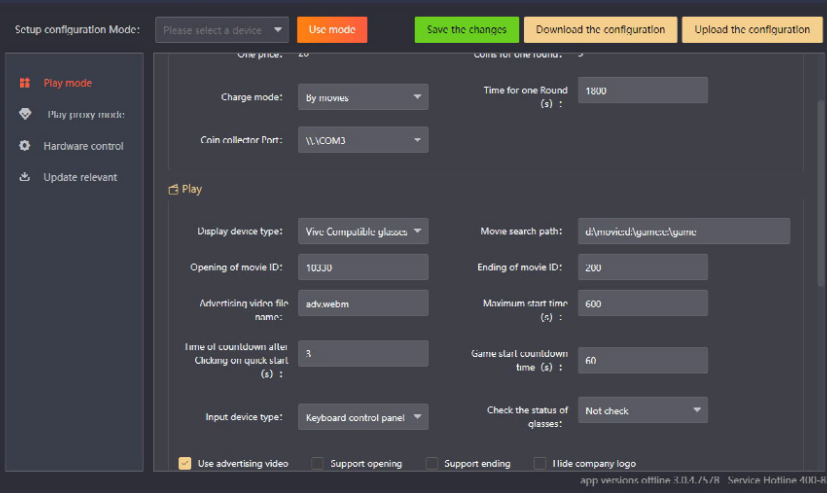Open the Check the status of glasses dropdown
This screenshot has width=827, height=493.
pyautogui.click(x=642, y=410)
